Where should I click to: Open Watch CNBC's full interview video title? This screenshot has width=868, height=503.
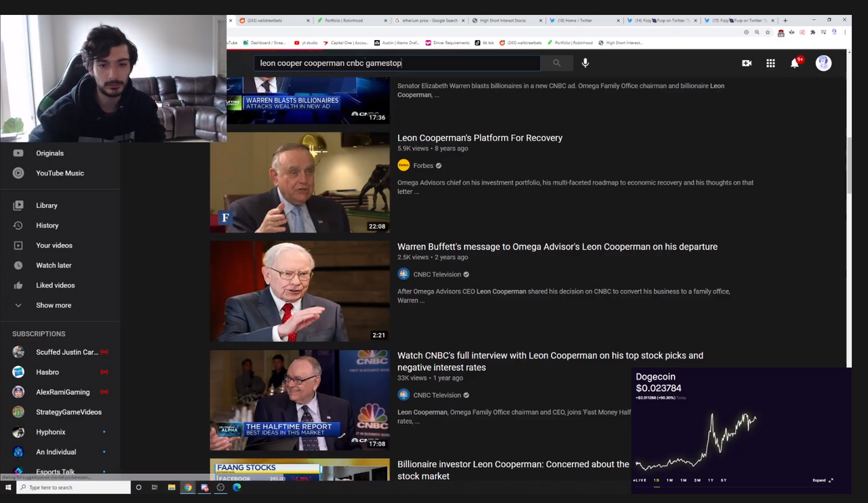click(551, 361)
